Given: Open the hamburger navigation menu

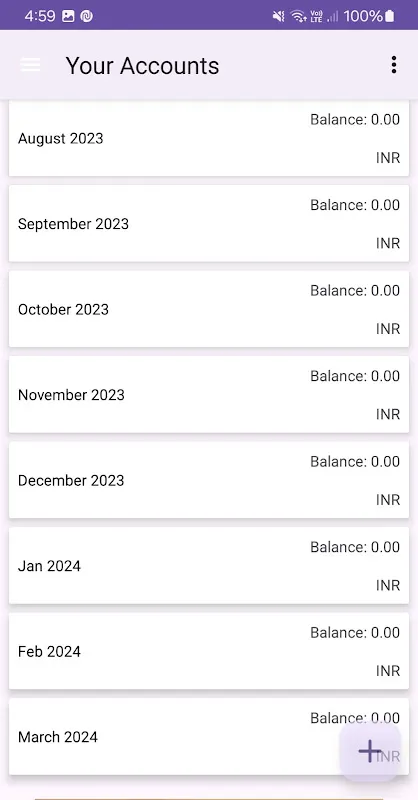Looking at the screenshot, I should 30,65.
